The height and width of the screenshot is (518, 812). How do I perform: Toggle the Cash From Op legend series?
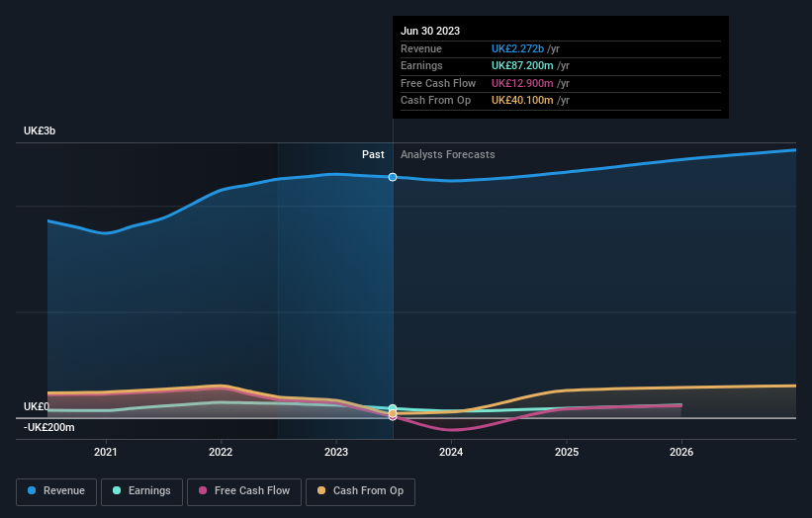[x=360, y=491]
